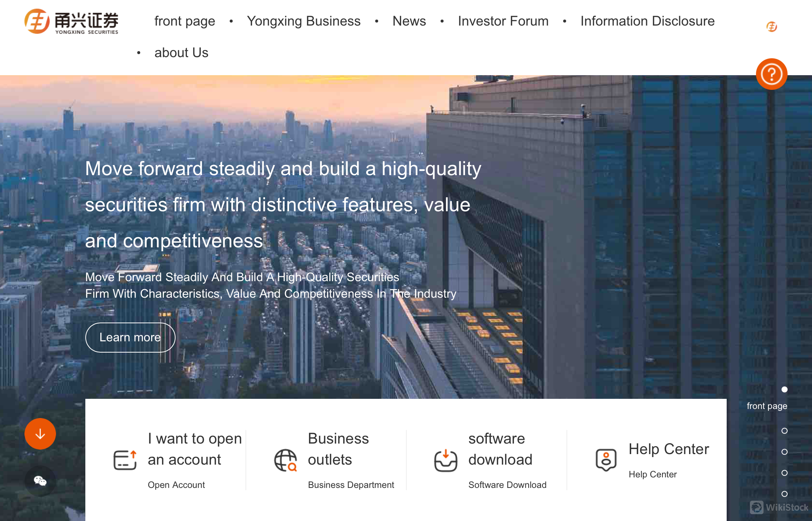Click the front page navigation dot
This screenshot has width=812, height=521.
click(784, 389)
